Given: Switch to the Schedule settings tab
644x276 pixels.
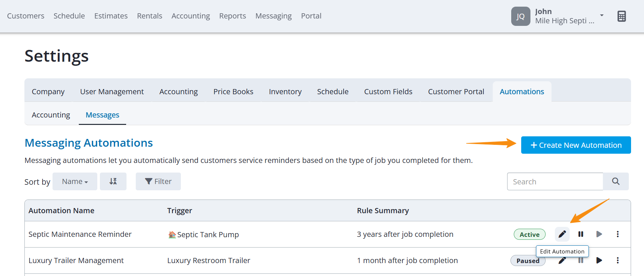Looking at the screenshot, I should pos(333,92).
